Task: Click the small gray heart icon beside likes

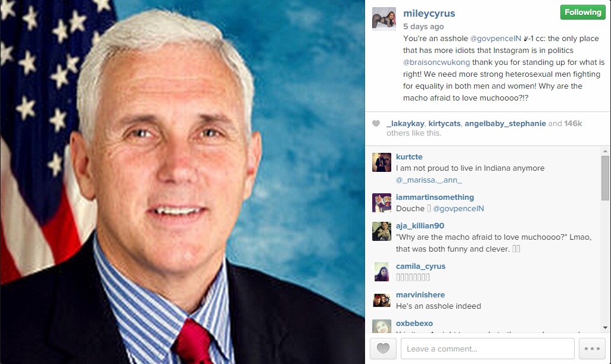Action: 376,123
